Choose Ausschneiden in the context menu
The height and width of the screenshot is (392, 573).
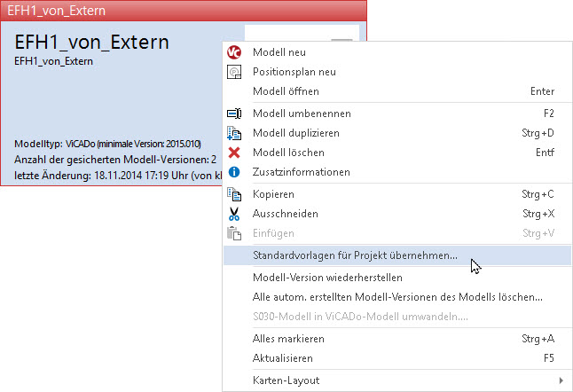coord(396,214)
